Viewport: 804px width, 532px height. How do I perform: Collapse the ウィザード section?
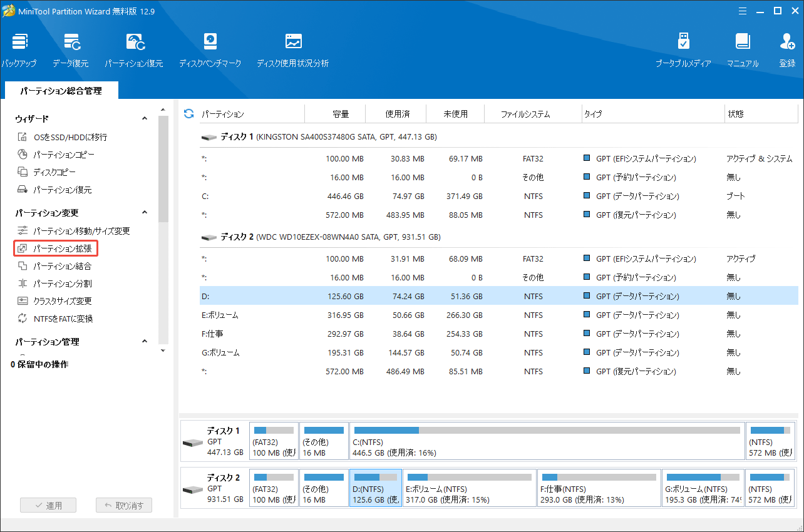[x=145, y=118]
